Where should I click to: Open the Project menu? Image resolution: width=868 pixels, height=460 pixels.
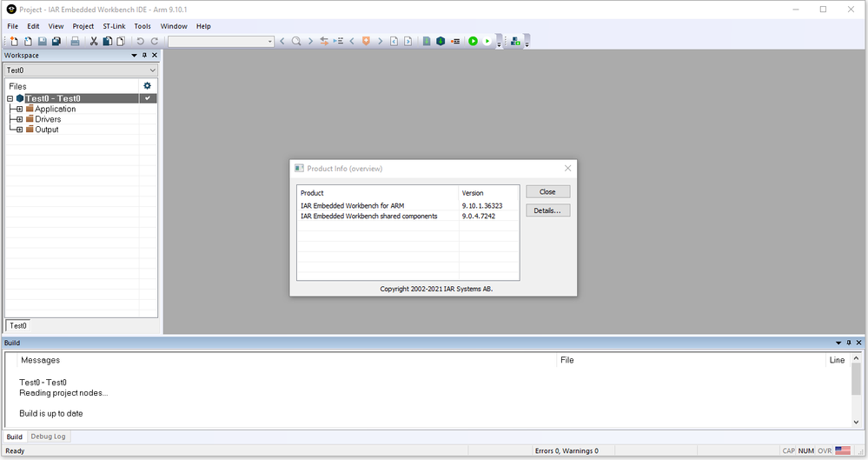[x=83, y=26]
